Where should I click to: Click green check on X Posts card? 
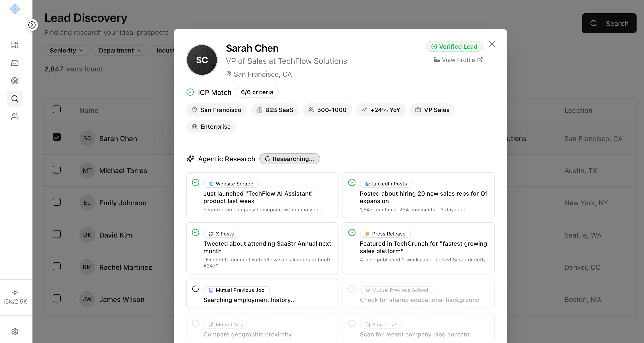195,232
